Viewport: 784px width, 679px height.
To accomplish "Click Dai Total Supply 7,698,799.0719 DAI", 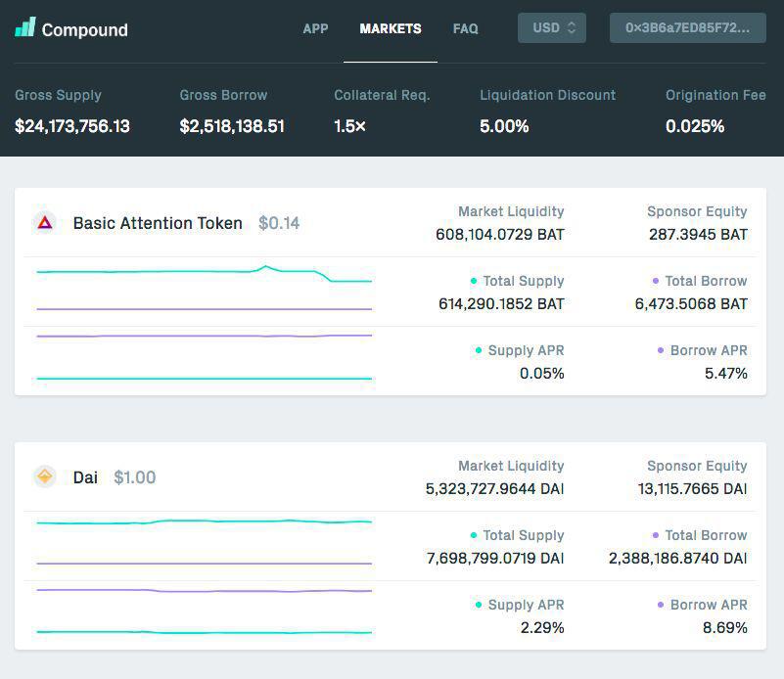I will 495,558.
